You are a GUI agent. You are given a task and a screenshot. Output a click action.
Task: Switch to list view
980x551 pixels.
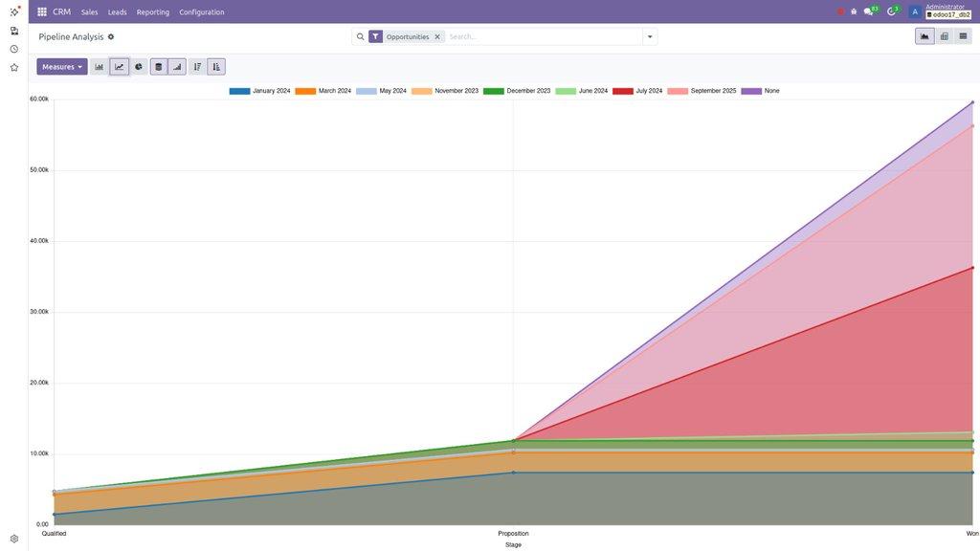click(963, 36)
